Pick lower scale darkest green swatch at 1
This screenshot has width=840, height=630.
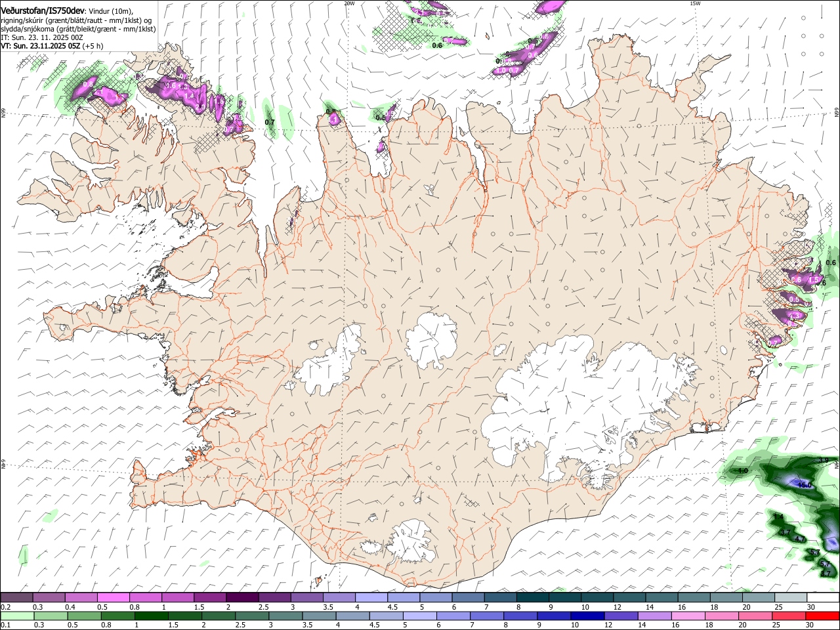(151, 616)
